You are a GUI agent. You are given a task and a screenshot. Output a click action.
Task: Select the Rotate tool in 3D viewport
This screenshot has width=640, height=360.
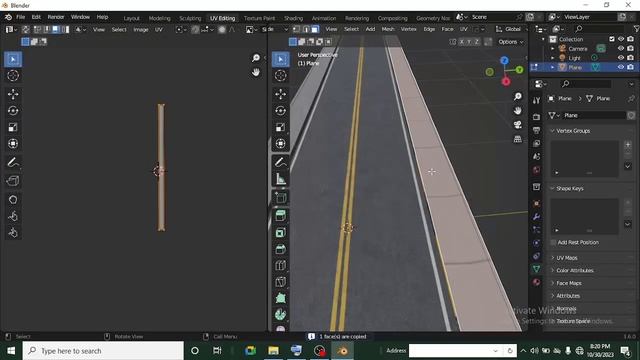[280, 111]
